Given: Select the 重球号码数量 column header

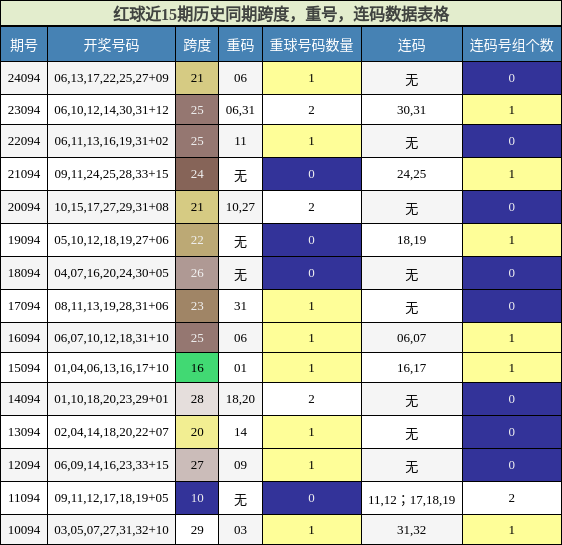Looking at the screenshot, I should (x=311, y=44).
